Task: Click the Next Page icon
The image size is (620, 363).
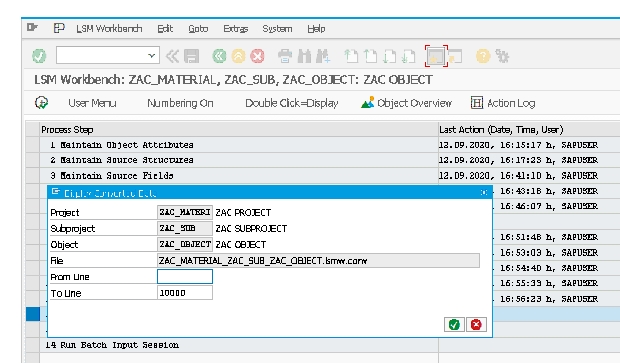Action: 389,56
